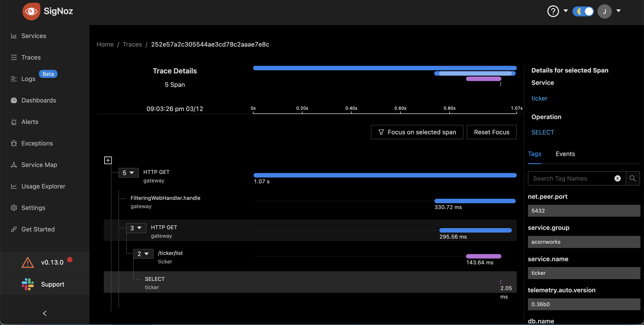This screenshot has width=644, height=325.
Task: Collapse the root span with 5 children
Action: (129, 173)
